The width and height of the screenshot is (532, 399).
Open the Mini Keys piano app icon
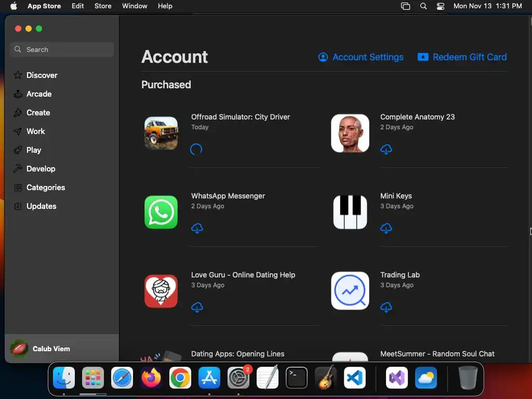350,212
